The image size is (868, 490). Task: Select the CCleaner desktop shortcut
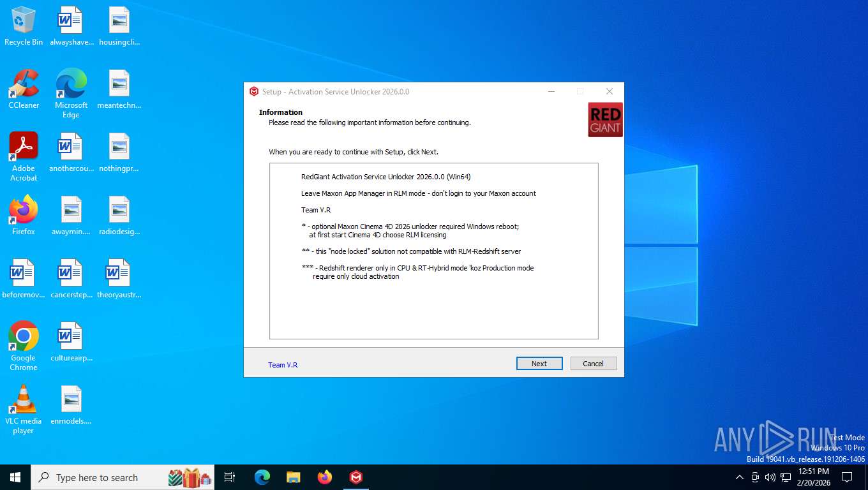click(24, 90)
